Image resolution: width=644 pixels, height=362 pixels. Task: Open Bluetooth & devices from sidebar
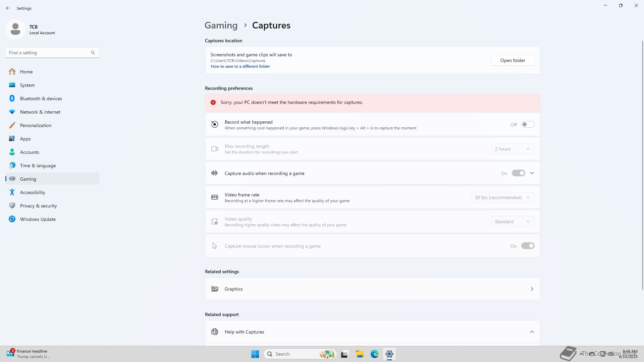tap(41, 99)
